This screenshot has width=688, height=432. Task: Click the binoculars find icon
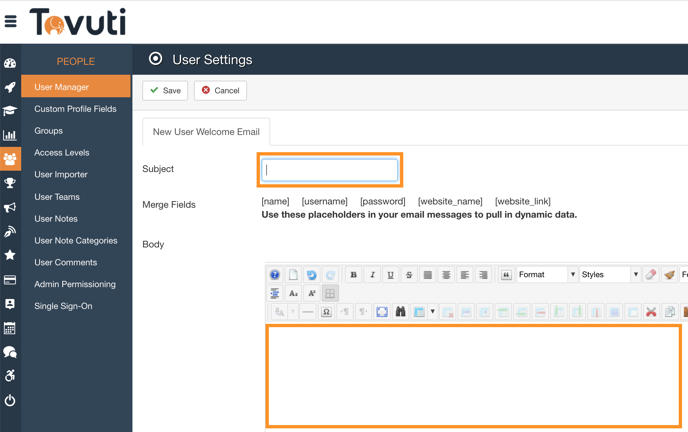(400, 312)
